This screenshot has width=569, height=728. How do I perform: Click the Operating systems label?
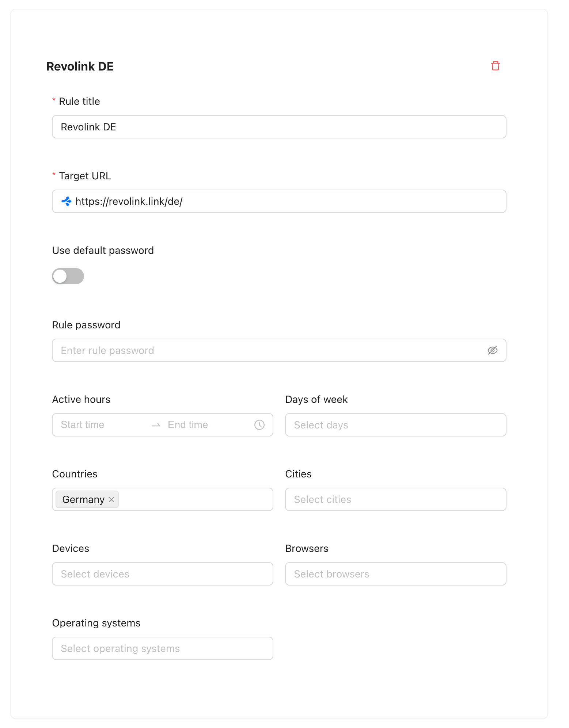point(96,623)
